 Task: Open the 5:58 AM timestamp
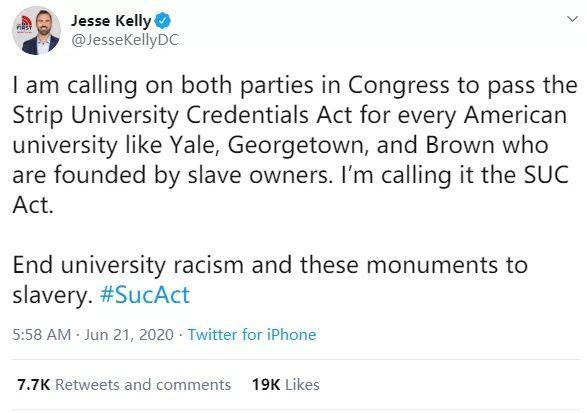click(42, 334)
